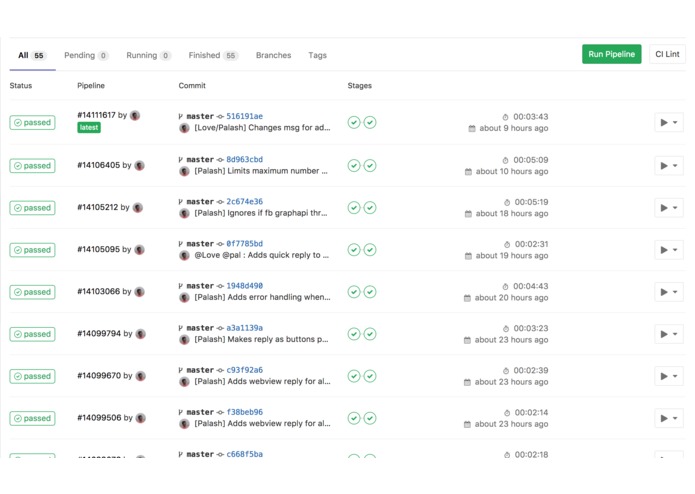Open pipeline #14111617 link
Screen dimensions: 695x494
tap(96, 115)
